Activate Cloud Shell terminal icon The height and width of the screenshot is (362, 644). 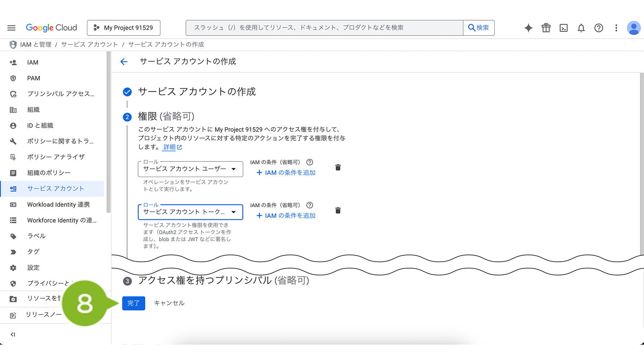564,28
